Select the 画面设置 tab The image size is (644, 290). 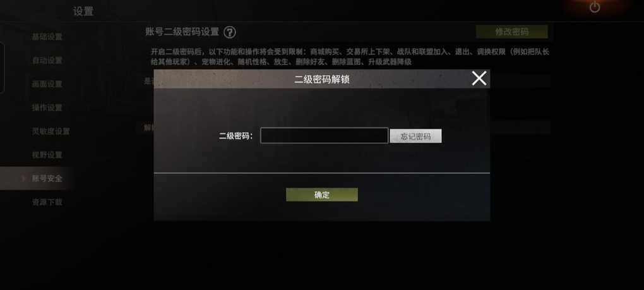tap(47, 84)
